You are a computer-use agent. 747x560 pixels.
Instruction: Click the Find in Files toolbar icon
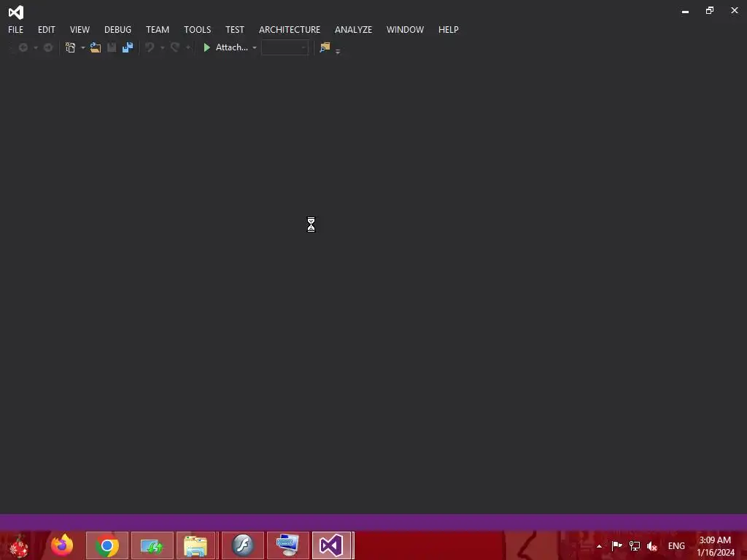tap(325, 47)
